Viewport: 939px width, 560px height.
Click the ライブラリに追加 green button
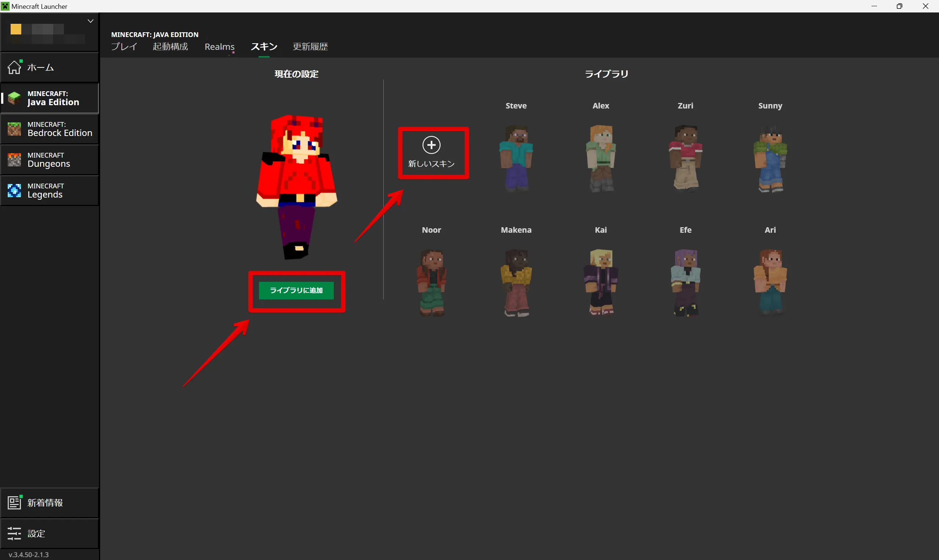pos(296,290)
